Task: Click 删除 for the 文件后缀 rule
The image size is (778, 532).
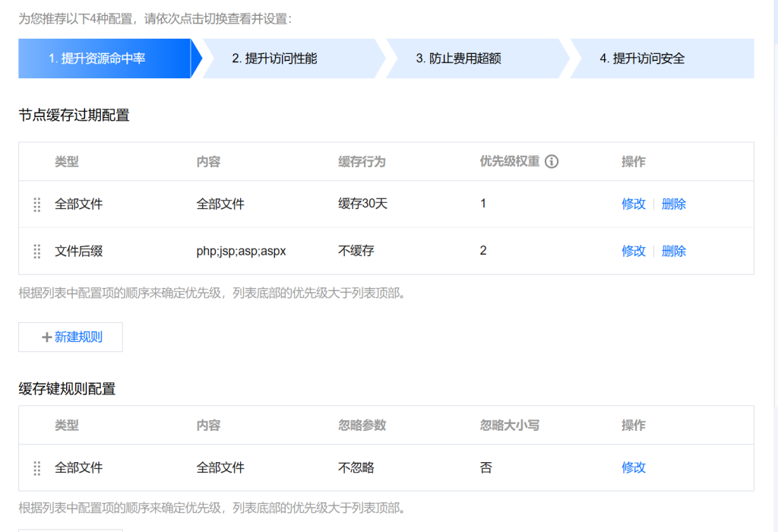Action: point(674,252)
